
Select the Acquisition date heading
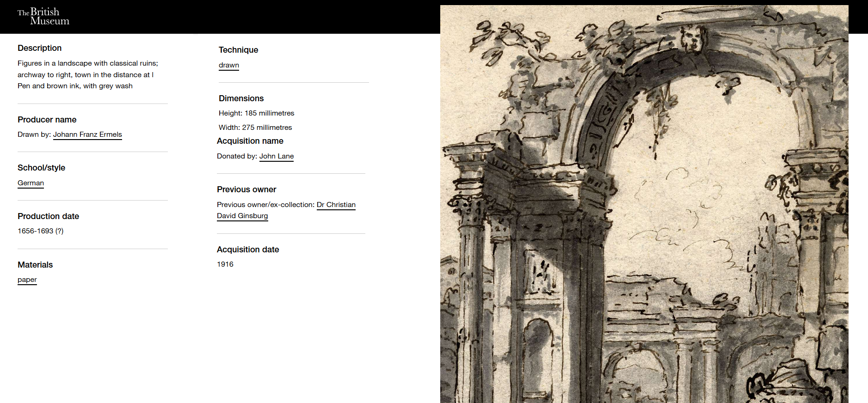(x=247, y=250)
